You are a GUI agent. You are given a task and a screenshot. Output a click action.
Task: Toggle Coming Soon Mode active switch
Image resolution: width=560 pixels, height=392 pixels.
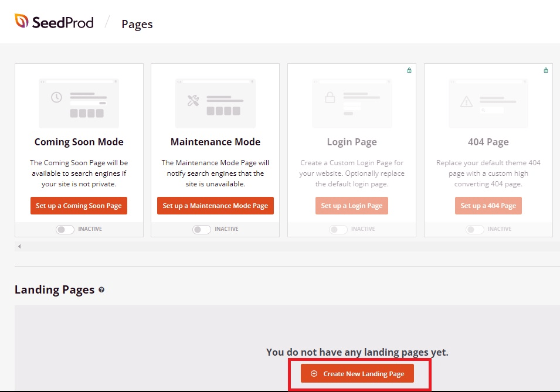65,230
